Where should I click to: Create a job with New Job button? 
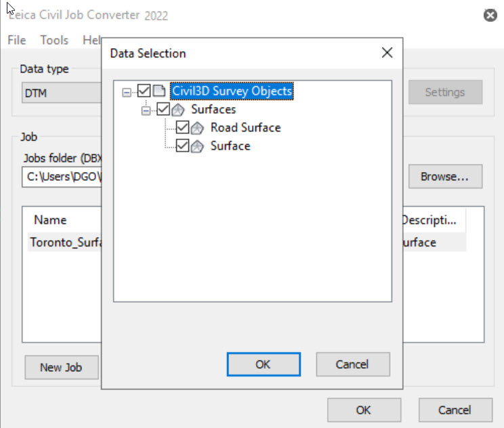(61, 367)
